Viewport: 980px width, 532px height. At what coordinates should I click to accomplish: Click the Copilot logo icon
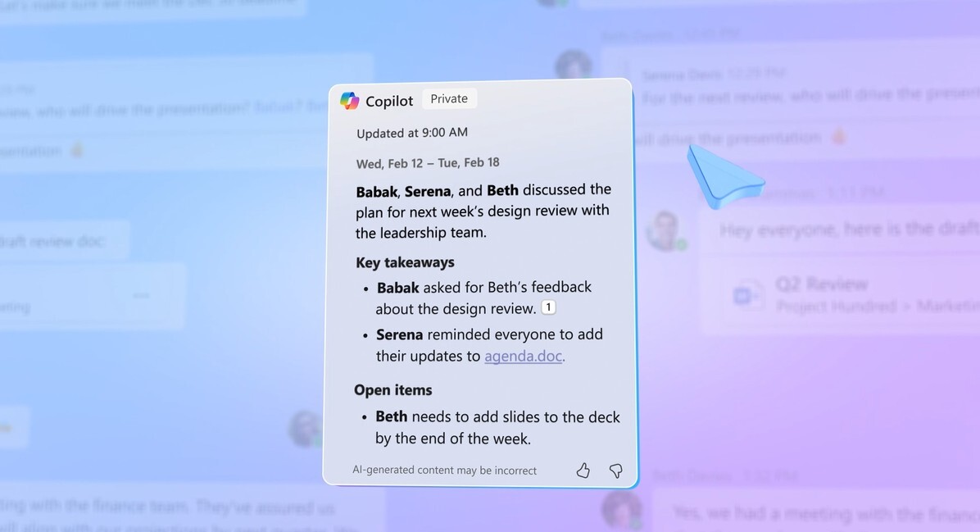pyautogui.click(x=349, y=100)
